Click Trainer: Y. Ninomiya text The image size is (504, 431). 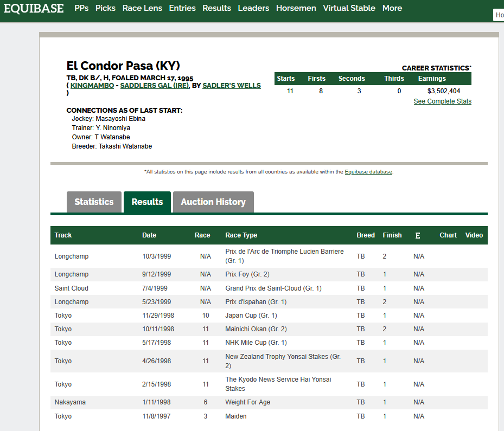click(101, 128)
